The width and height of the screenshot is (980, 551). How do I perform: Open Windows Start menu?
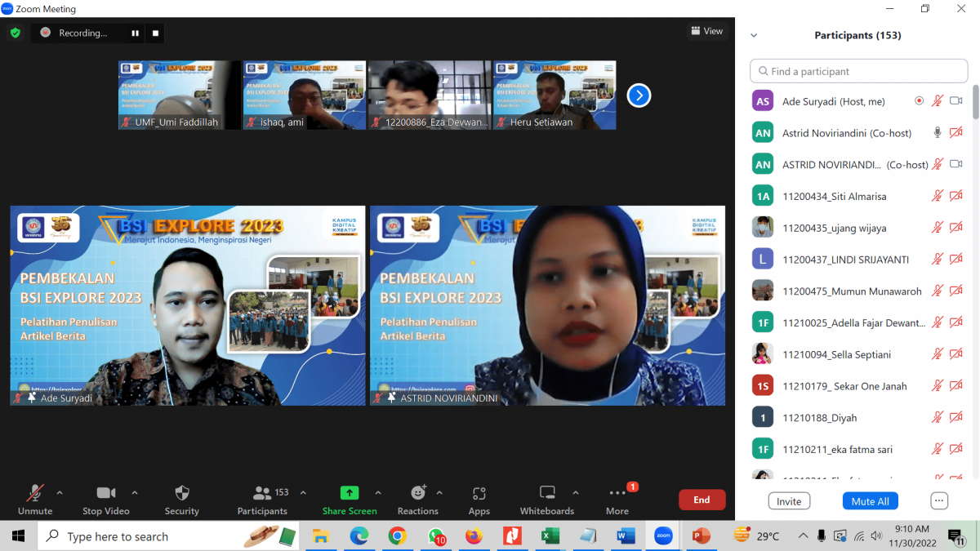tap(18, 536)
